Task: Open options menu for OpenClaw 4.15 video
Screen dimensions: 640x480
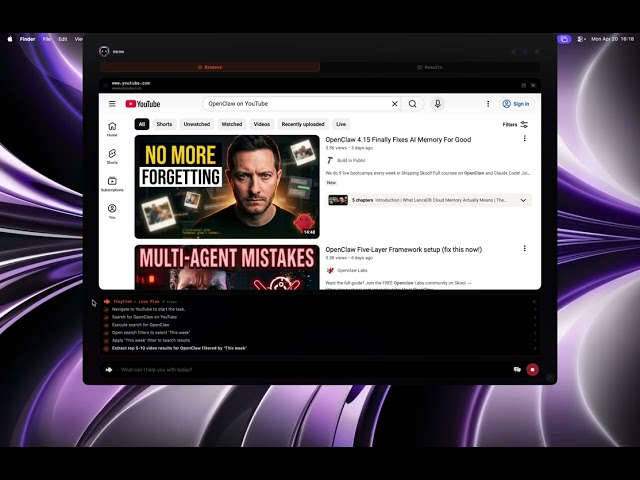Action: click(524, 139)
